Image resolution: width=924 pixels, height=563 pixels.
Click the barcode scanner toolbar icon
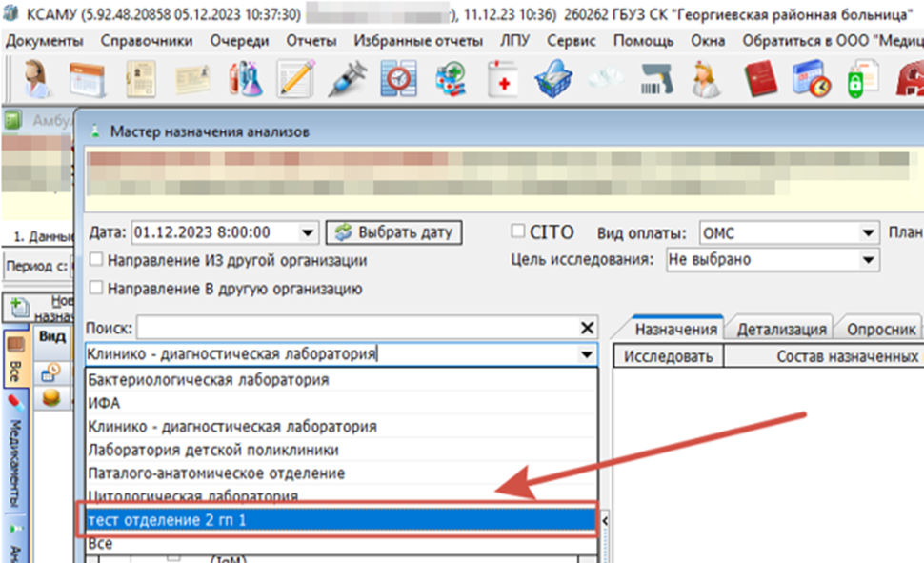[x=654, y=79]
